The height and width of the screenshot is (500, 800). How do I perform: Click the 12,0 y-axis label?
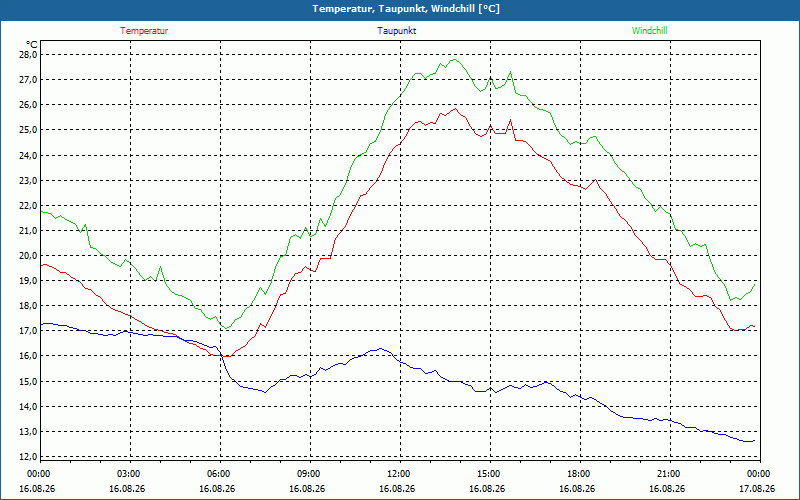point(28,457)
